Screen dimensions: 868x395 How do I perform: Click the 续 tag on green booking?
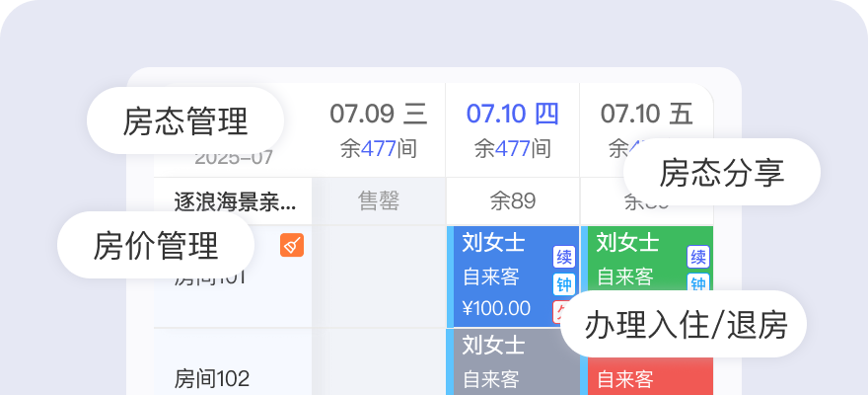(x=698, y=257)
